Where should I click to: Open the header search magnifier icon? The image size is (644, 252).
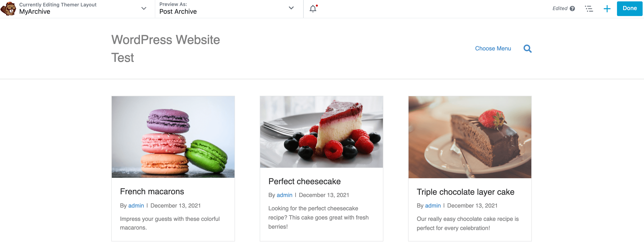pos(527,49)
